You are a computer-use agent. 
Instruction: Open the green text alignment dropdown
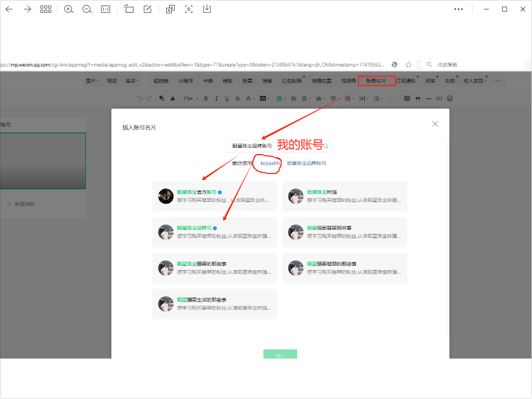pyautogui.click(x=280, y=99)
